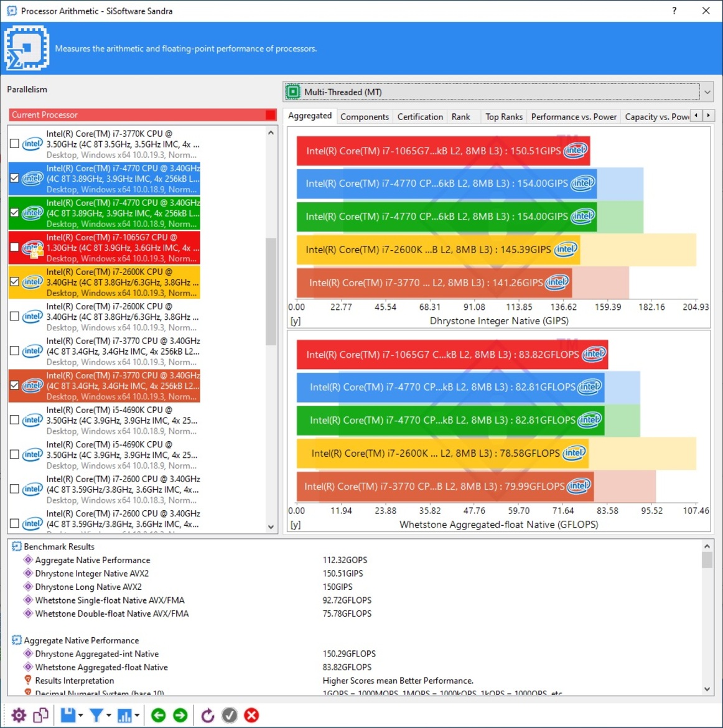Click the [y] toggle under the Whetstone chart
Screen dimensions: 723x728
(296, 525)
